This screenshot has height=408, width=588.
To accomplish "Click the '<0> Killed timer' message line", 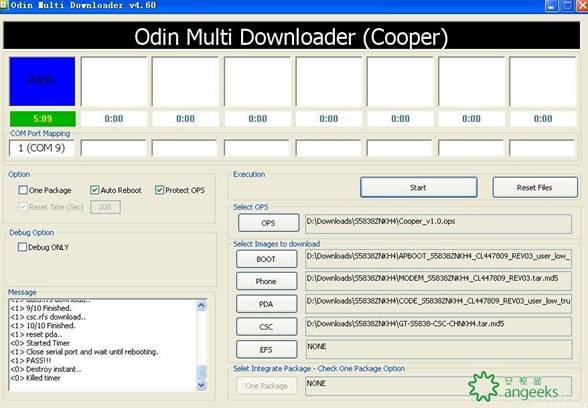I will [x=35, y=378].
